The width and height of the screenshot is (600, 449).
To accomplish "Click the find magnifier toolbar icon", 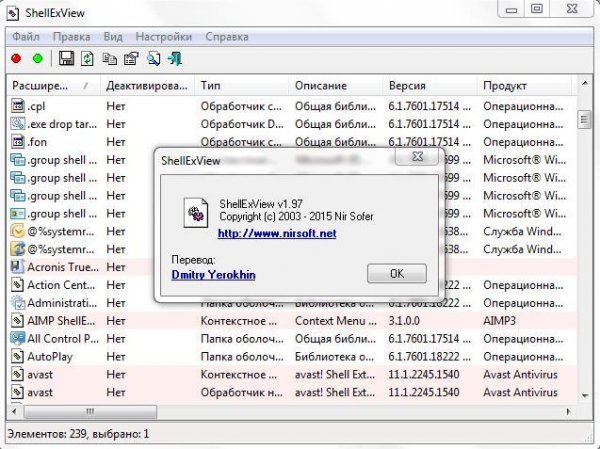I will [153, 59].
